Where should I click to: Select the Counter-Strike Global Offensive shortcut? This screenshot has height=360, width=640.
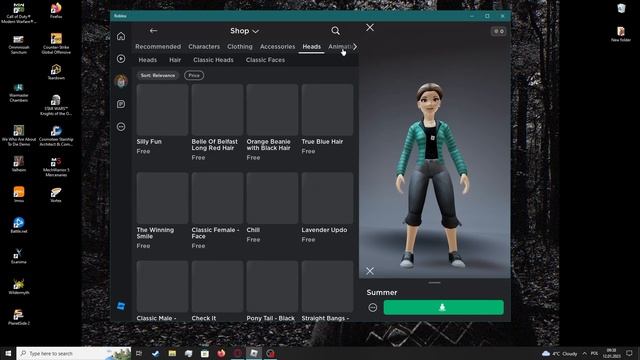point(56,43)
